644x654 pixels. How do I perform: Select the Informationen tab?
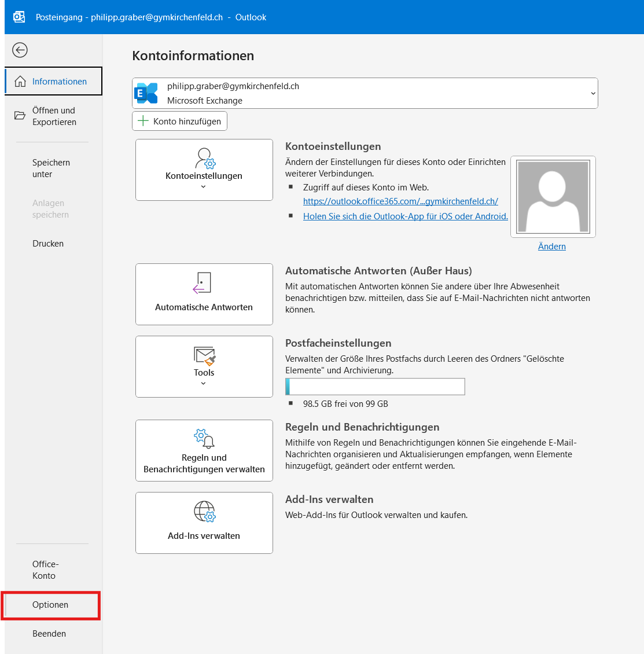pyautogui.click(x=53, y=82)
